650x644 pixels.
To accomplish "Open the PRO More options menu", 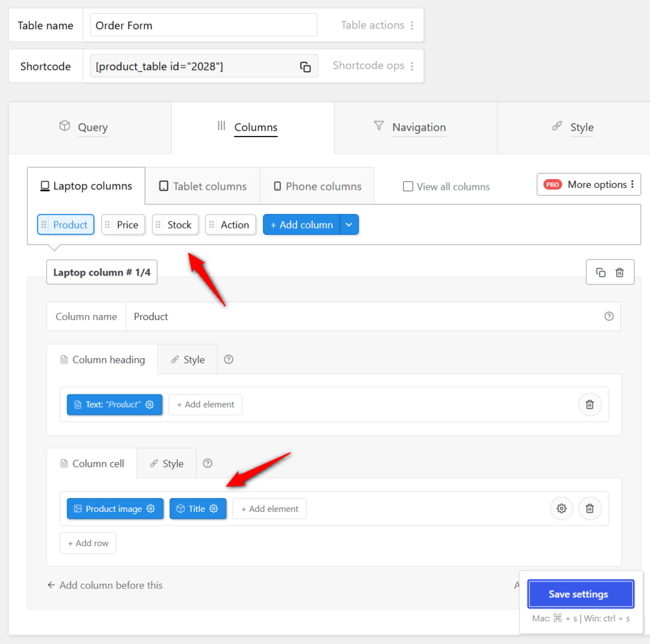I will (x=588, y=185).
